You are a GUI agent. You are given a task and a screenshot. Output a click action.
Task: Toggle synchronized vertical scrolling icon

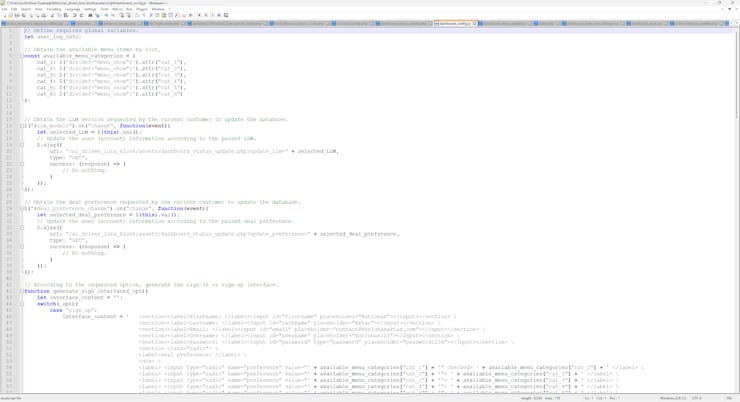(x=121, y=15)
